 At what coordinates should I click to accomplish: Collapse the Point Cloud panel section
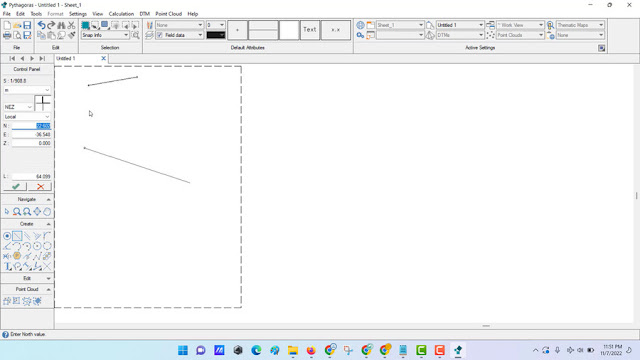point(49,289)
